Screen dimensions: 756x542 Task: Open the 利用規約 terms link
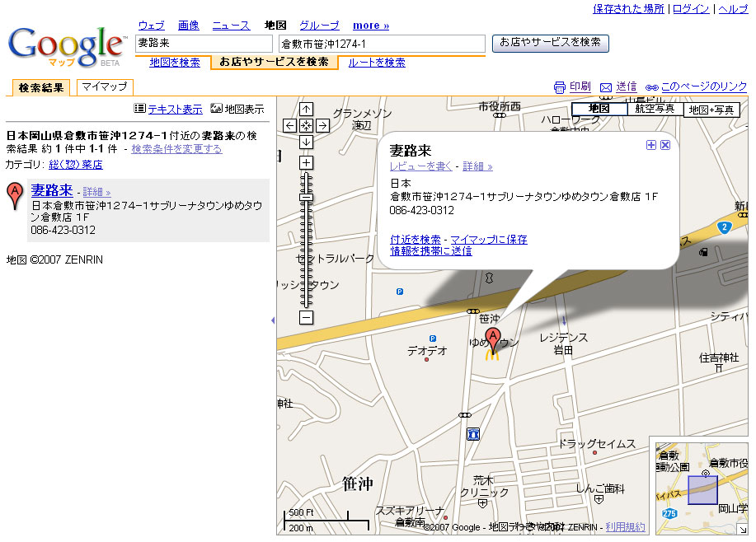coord(625,527)
